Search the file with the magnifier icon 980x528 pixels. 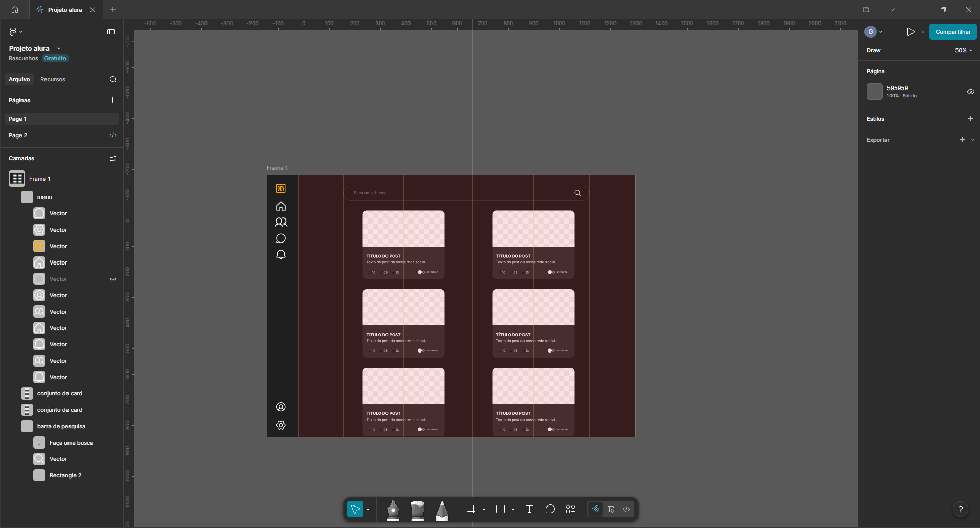(x=113, y=79)
